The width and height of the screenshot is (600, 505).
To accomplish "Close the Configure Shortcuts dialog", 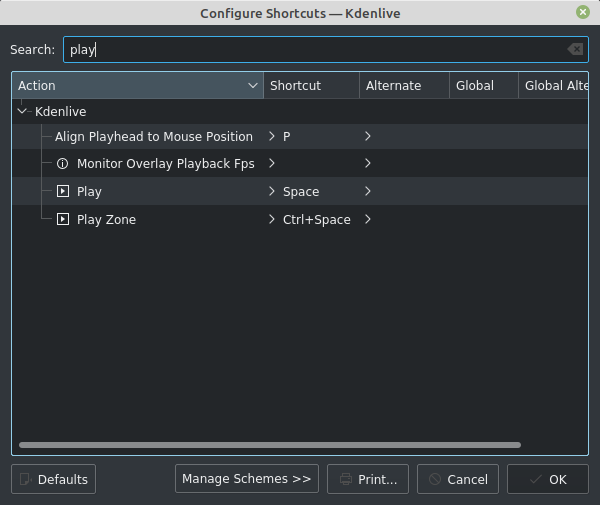I will [583, 12].
